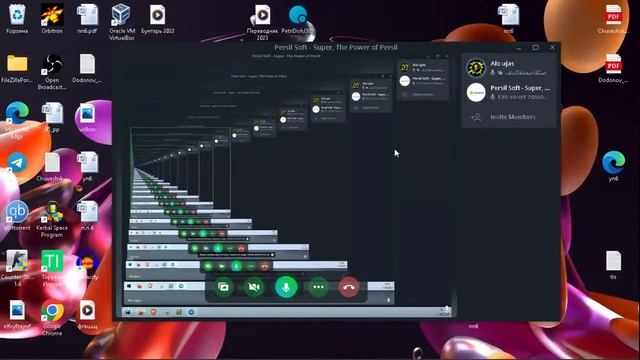Select the FileZillaPor... folder icon
640x360 pixels.
click(17, 68)
